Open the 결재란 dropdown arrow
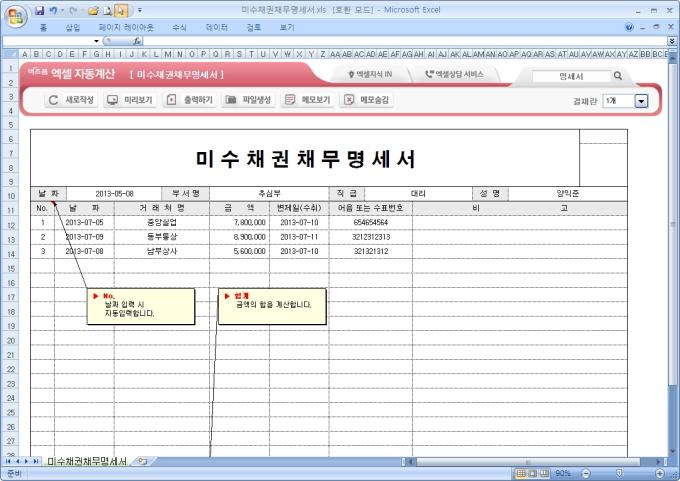 point(641,101)
